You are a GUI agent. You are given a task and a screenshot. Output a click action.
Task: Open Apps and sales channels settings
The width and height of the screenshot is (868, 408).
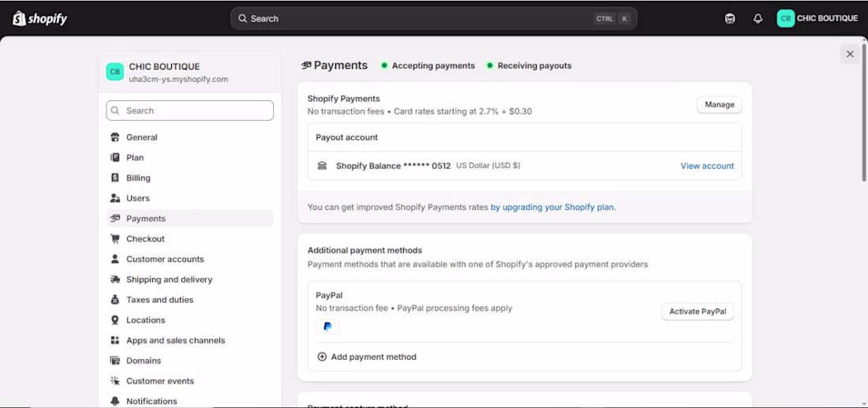175,341
